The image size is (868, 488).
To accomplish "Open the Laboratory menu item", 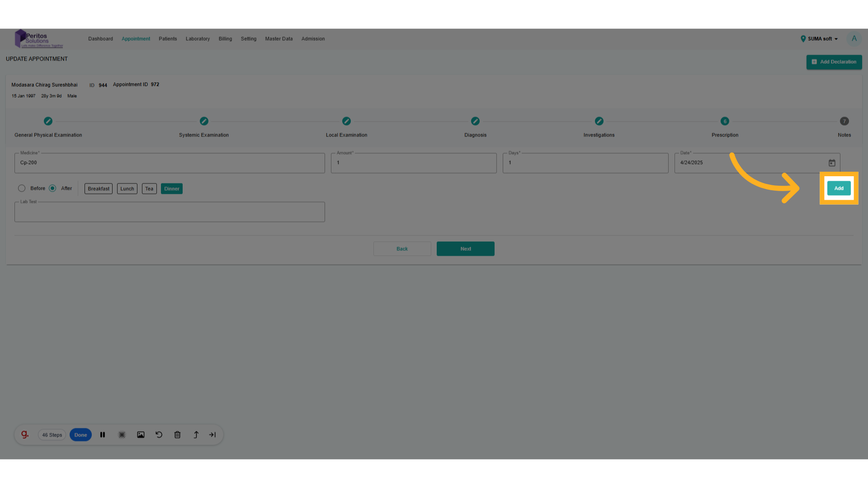I will click(198, 39).
